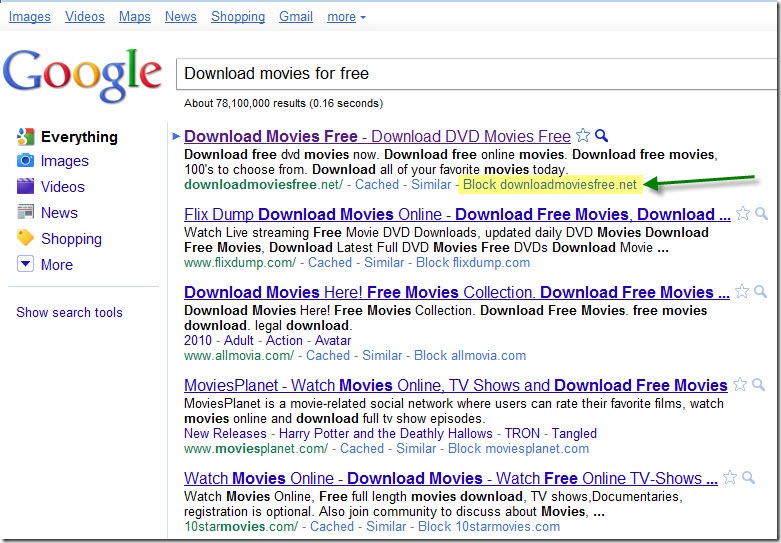Click the blue arrow beside first result
Image resolution: width=781 pixels, height=543 pixels.
pyautogui.click(x=176, y=136)
